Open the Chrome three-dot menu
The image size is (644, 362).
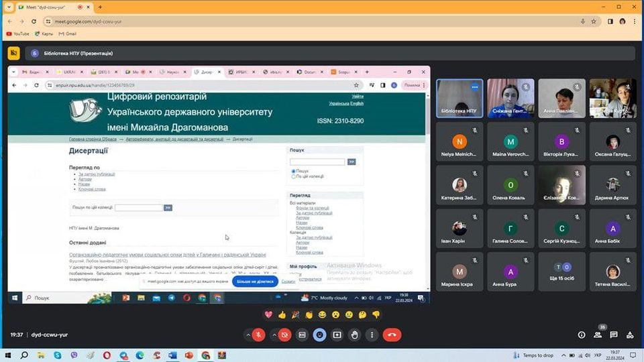634,21
